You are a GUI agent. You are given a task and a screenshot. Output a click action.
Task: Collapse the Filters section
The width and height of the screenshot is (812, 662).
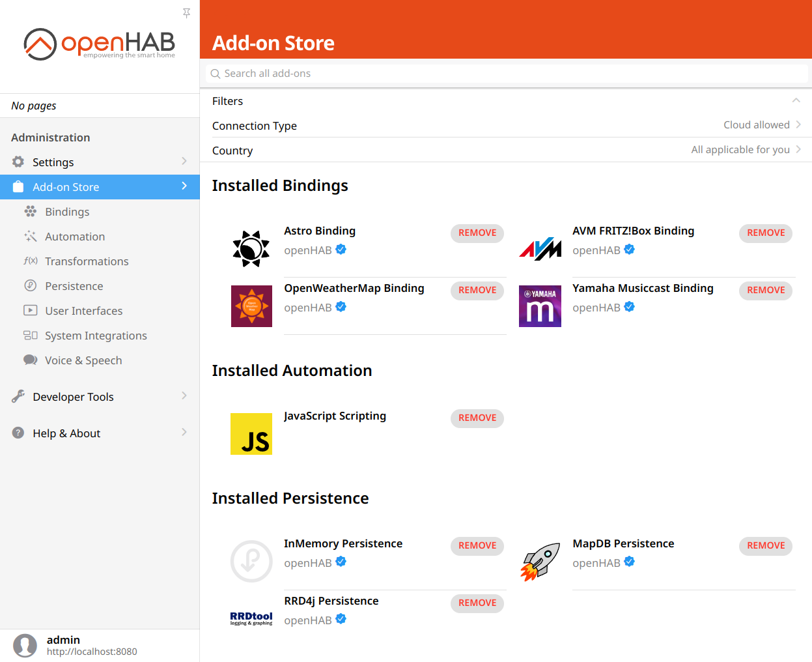click(796, 100)
